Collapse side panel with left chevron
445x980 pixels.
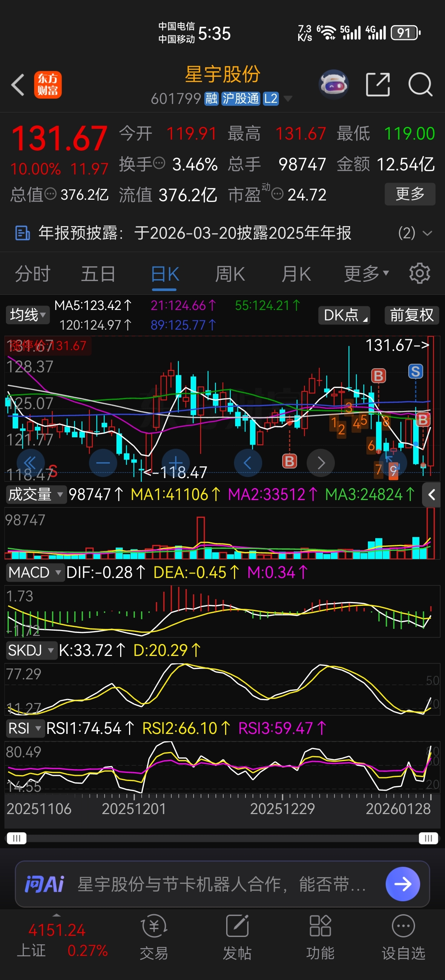pos(431,494)
